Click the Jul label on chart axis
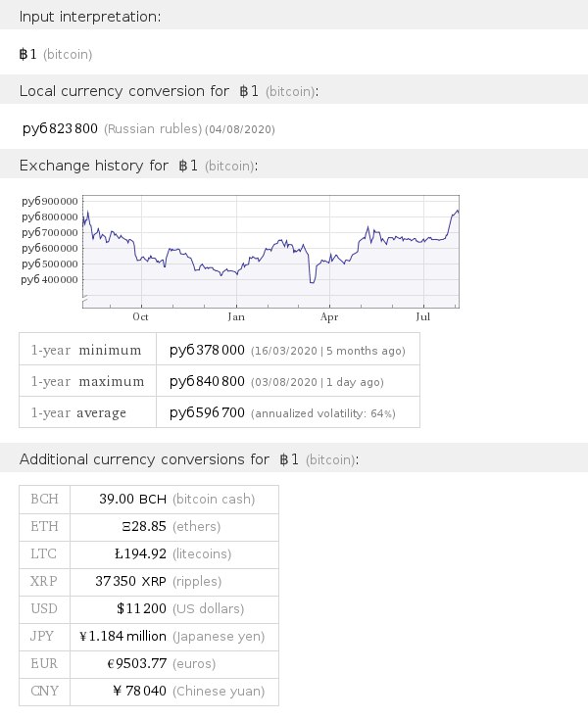 (424, 317)
